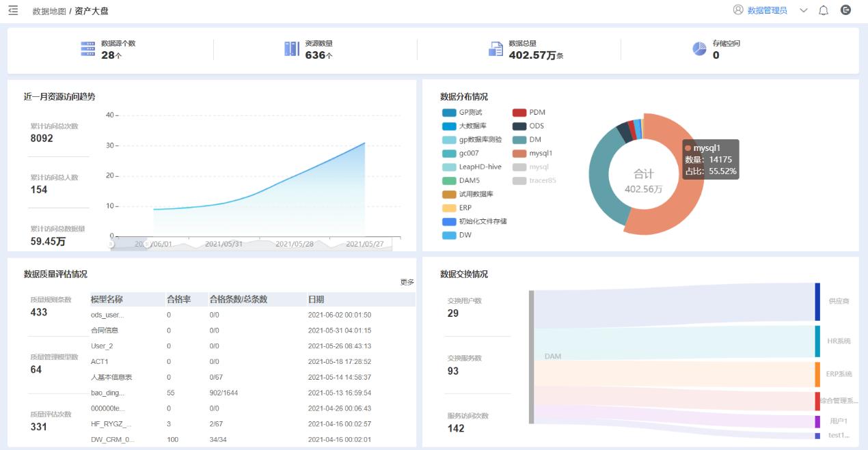Viewport: 868px width, 450px height.
Task: Click the 902/1644 cell value
Action: pyautogui.click(x=223, y=393)
